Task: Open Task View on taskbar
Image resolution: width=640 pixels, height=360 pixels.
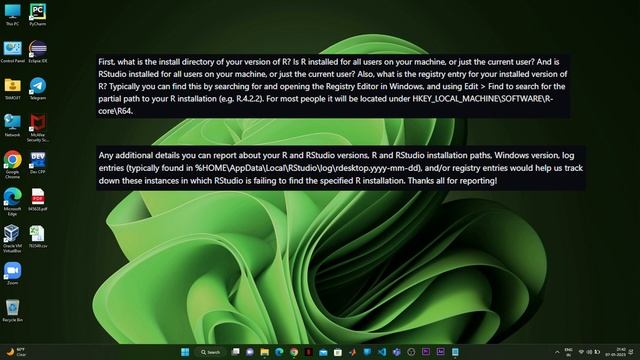Action: 236,352
